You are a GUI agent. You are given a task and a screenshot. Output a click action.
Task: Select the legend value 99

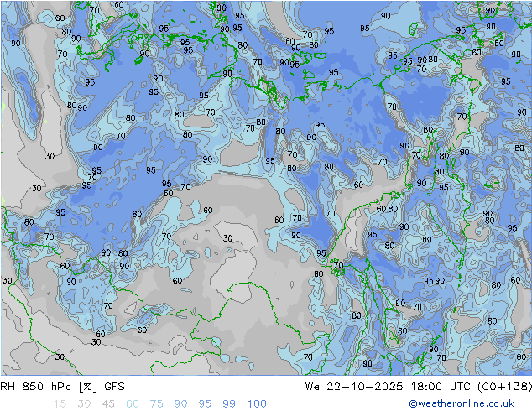point(229,404)
